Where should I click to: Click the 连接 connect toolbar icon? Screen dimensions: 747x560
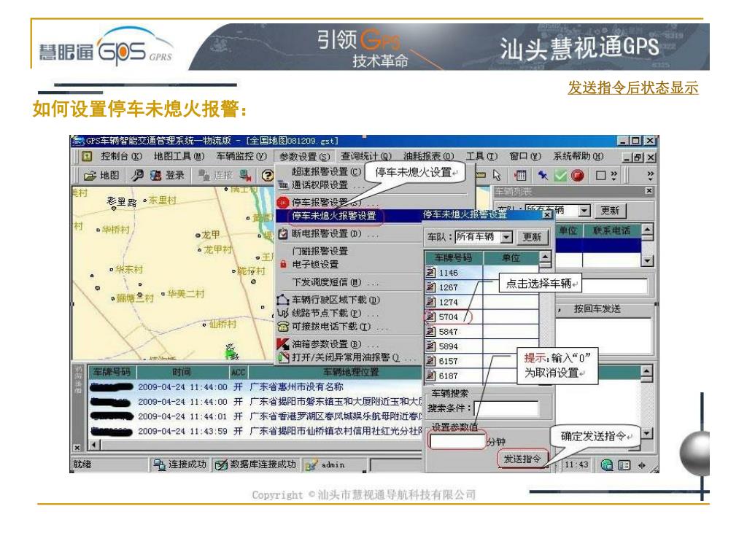tap(204, 176)
